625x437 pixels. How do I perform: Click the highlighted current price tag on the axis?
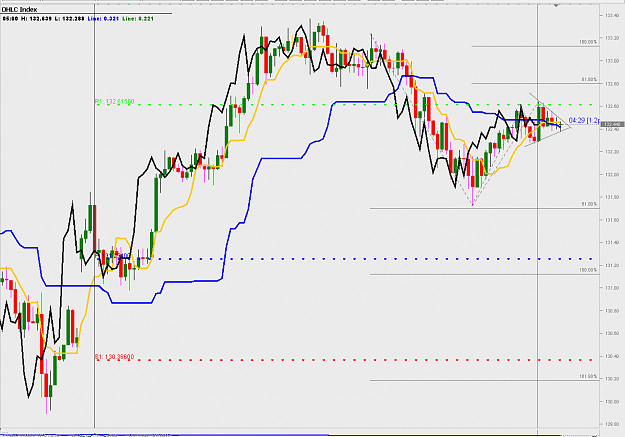click(x=612, y=124)
